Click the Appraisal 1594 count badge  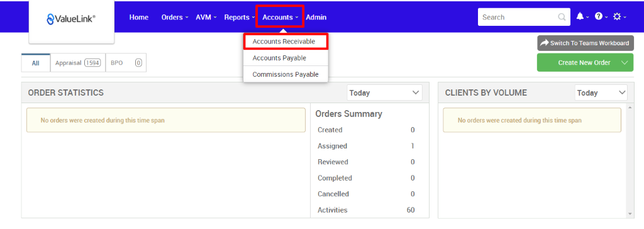point(93,63)
